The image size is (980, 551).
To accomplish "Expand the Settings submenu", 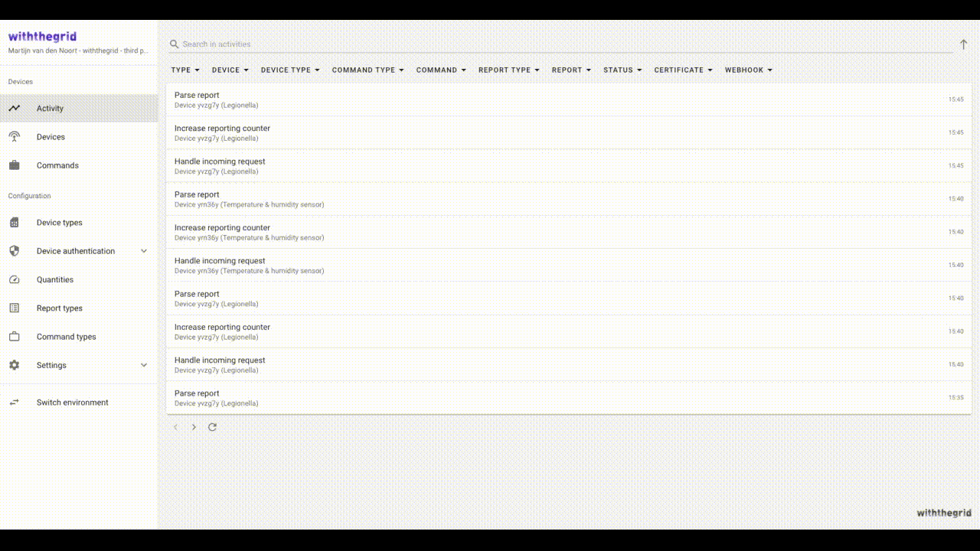I will click(x=144, y=366).
